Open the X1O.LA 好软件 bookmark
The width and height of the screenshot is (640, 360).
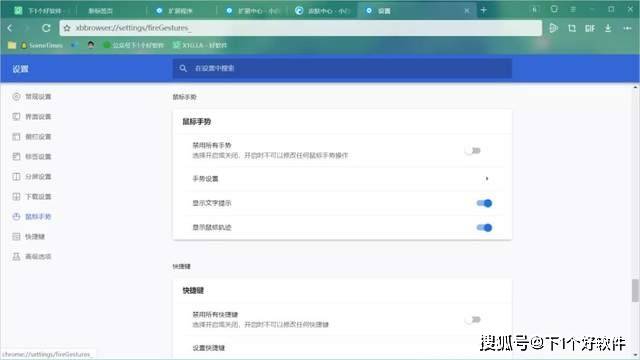(200, 45)
